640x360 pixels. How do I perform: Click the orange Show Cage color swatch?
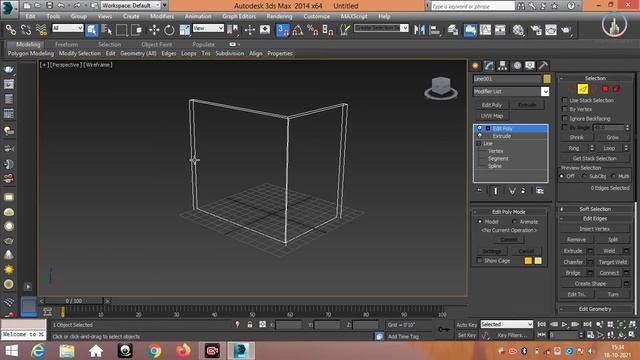coord(528,261)
